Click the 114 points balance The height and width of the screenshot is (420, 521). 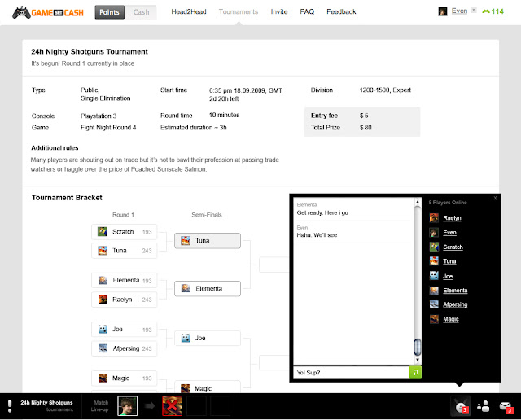coord(497,11)
